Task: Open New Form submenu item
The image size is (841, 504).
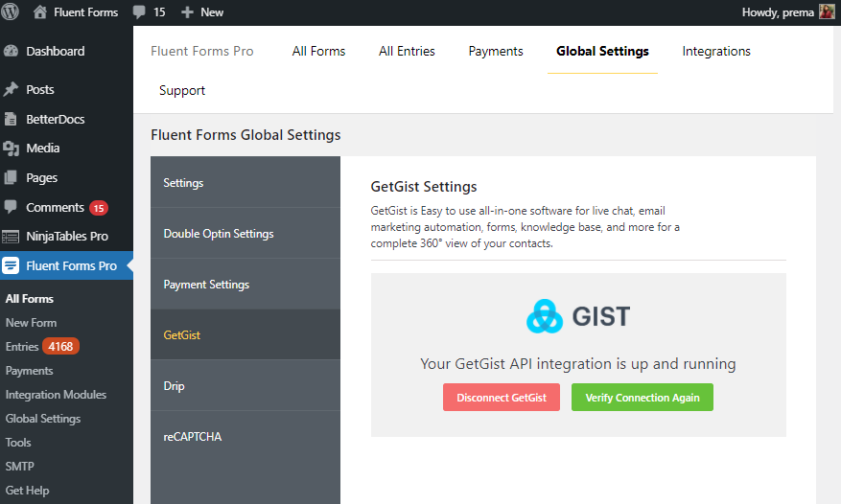Action: 31,323
